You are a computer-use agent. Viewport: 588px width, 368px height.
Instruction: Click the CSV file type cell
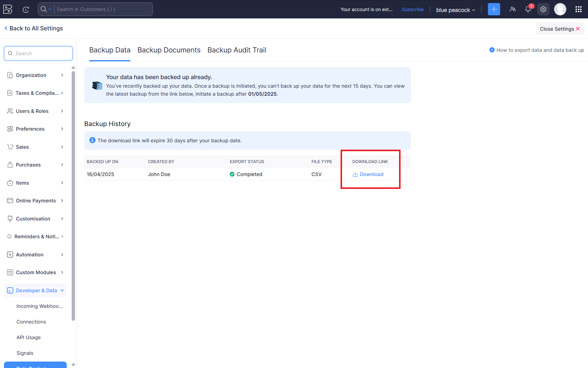pos(316,174)
